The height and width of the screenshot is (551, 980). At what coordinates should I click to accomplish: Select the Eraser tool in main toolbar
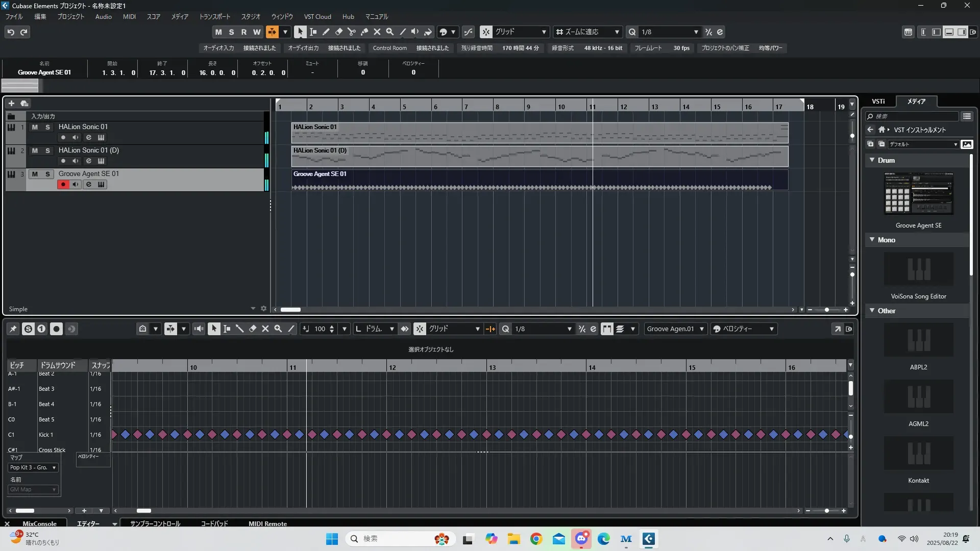338,32
